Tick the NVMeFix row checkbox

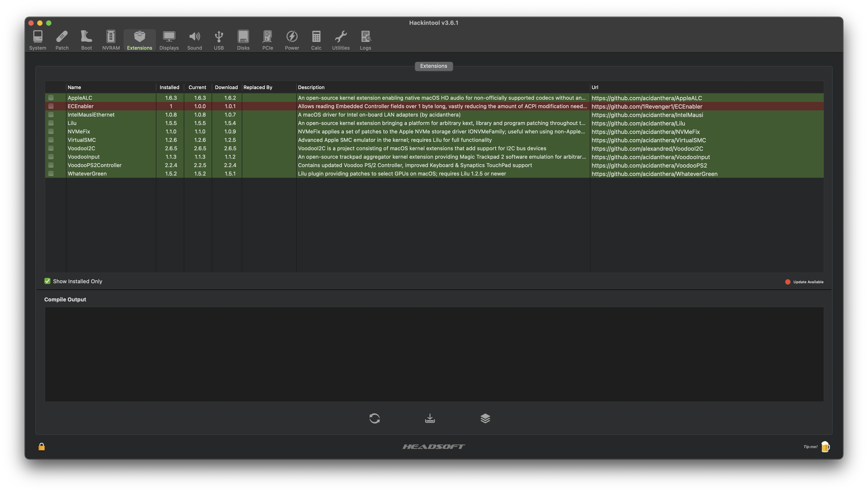(x=51, y=131)
